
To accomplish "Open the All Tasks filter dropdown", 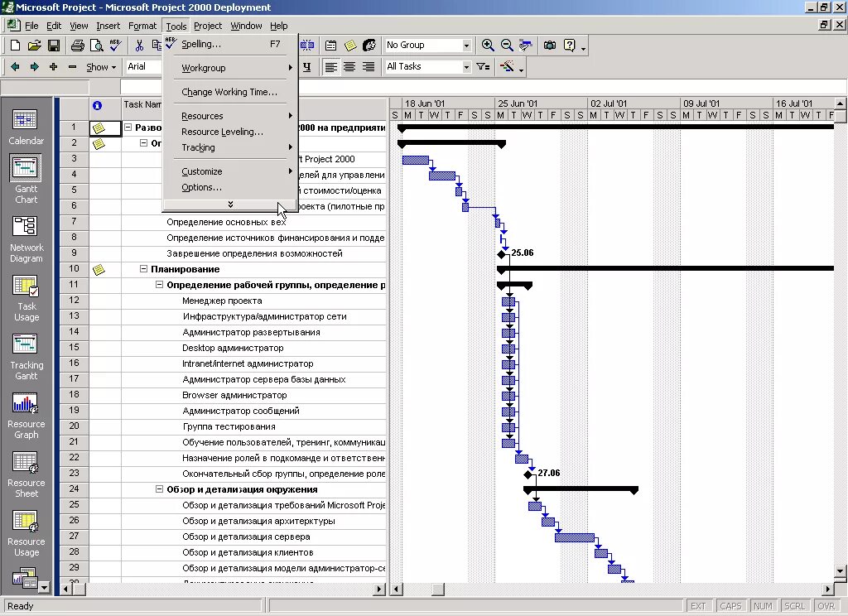I will pyautogui.click(x=466, y=67).
